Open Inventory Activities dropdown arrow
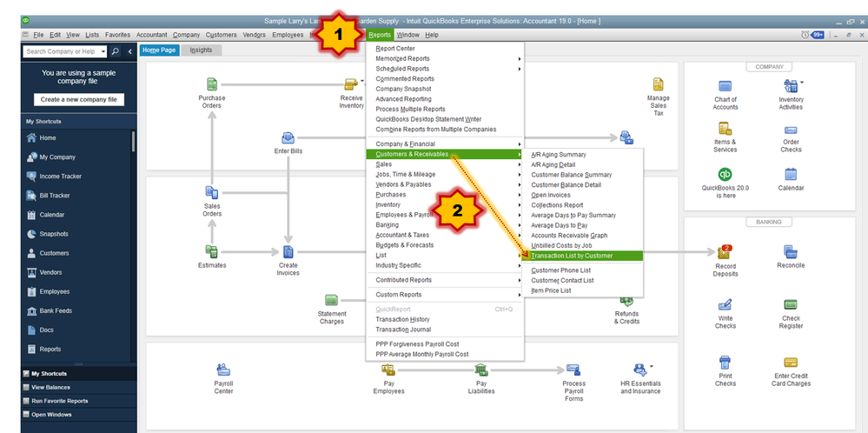 coord(802,82)
